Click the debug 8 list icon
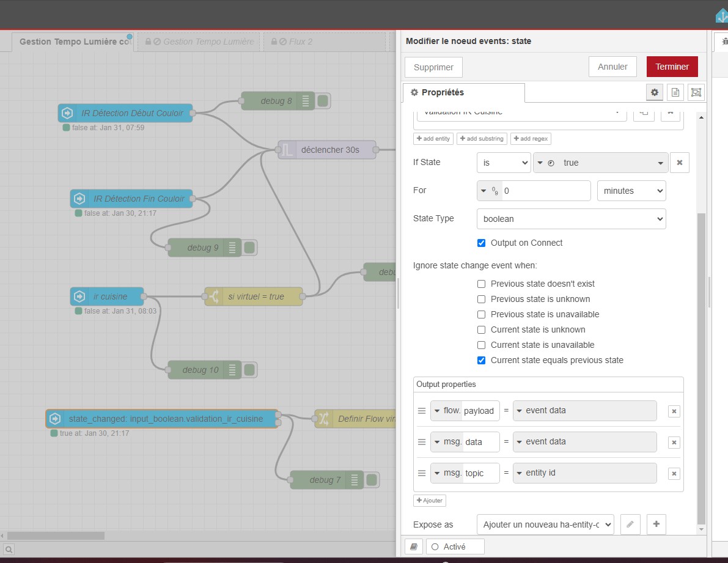Screen dimensions: 728x563 [x=306, y=101]
